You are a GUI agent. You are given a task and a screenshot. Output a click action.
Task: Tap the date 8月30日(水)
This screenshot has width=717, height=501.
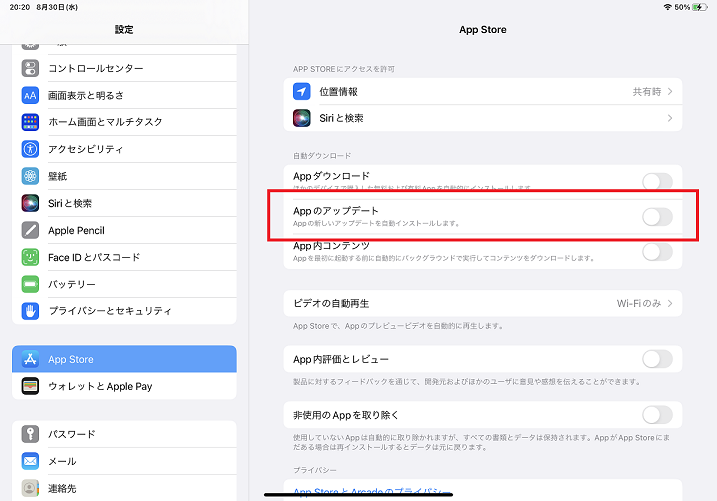pos(57,7)
